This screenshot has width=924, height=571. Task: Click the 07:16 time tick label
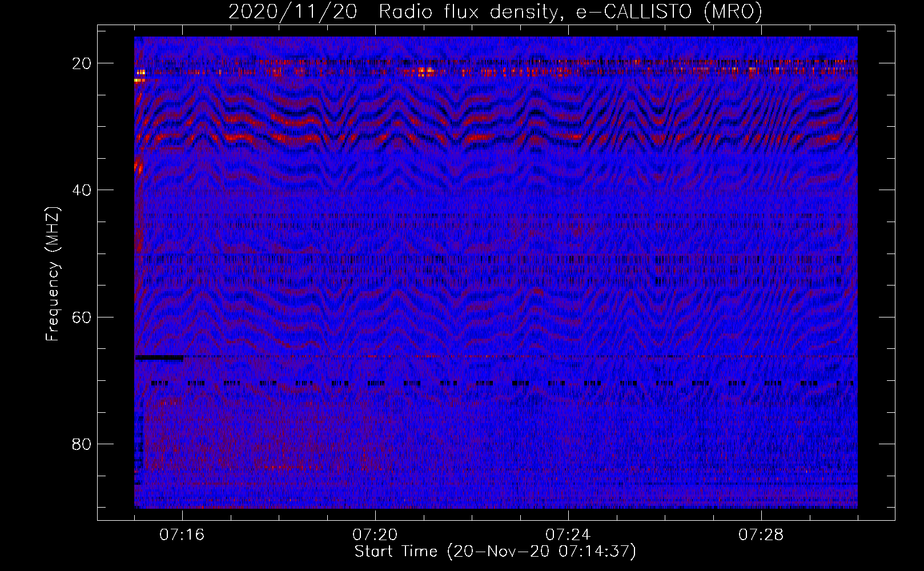pyautogui.click(x=182, y=535)
